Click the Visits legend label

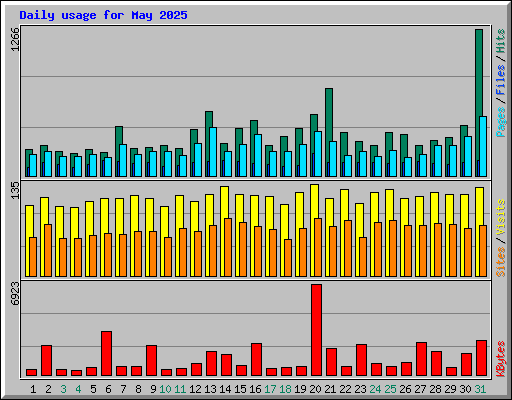click(501, 218)
